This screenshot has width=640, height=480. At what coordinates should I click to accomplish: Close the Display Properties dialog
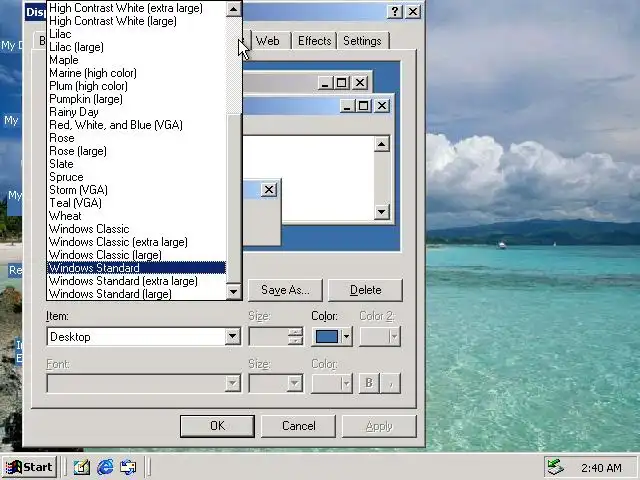pos(413,11)
